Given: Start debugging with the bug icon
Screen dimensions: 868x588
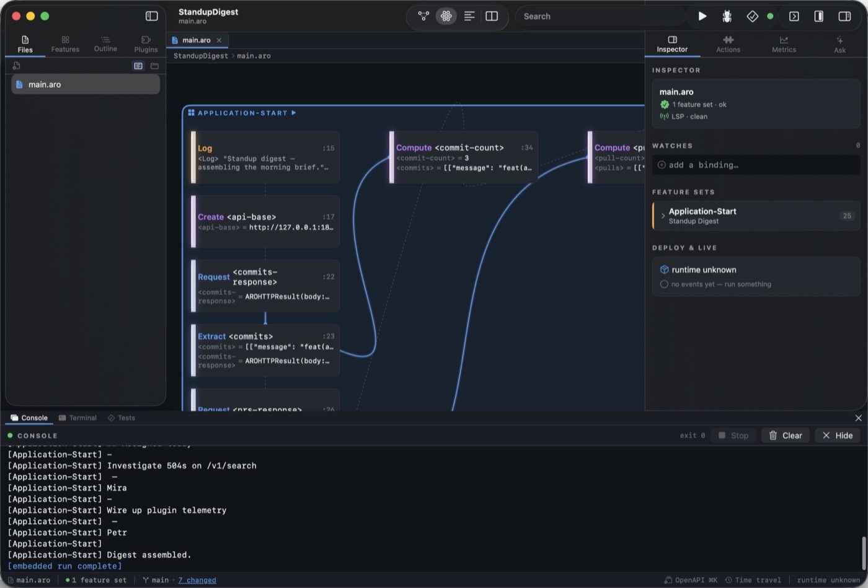Looking at the screenshot, I should click(727, 16).
